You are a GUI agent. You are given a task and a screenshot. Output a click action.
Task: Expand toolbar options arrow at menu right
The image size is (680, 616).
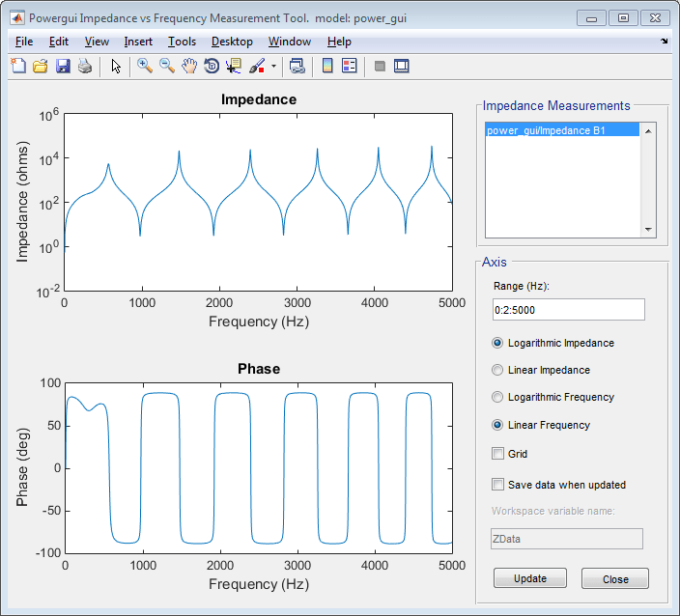[665, 42]
